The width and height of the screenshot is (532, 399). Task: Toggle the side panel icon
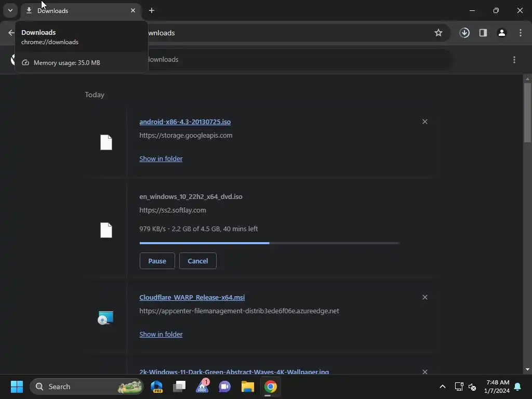coord(483,33)
